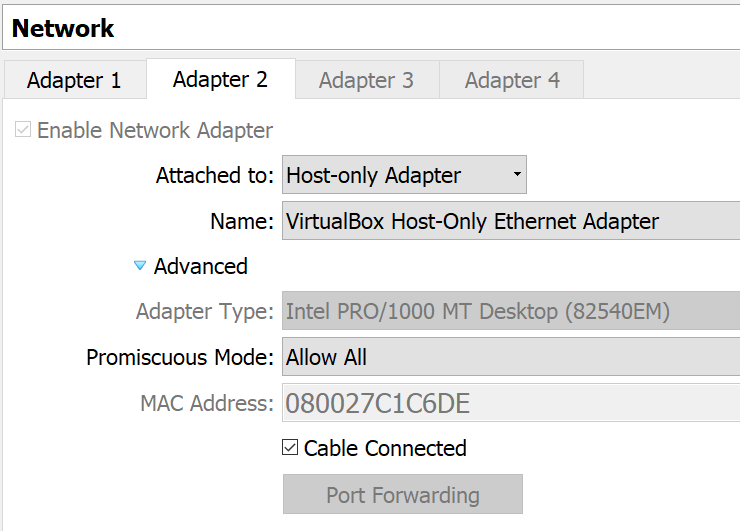
Task: Click the Promiscuous Mode label
Action: point(180,357)
